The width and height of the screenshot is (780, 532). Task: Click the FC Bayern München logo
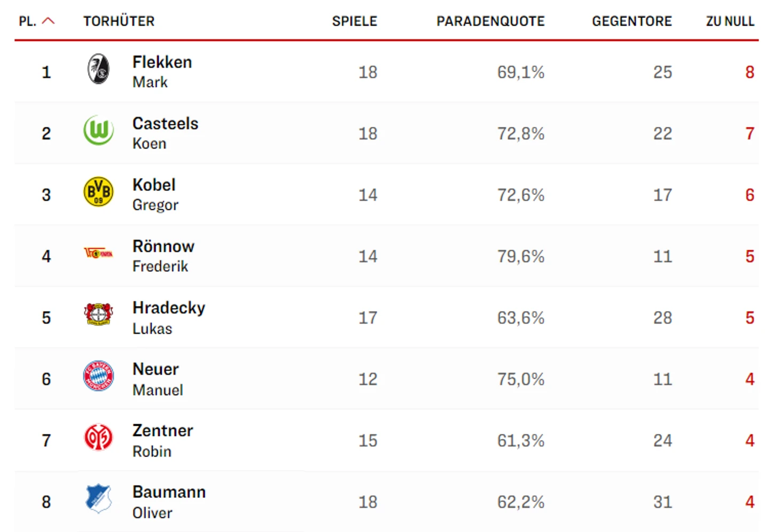(98, 375)
